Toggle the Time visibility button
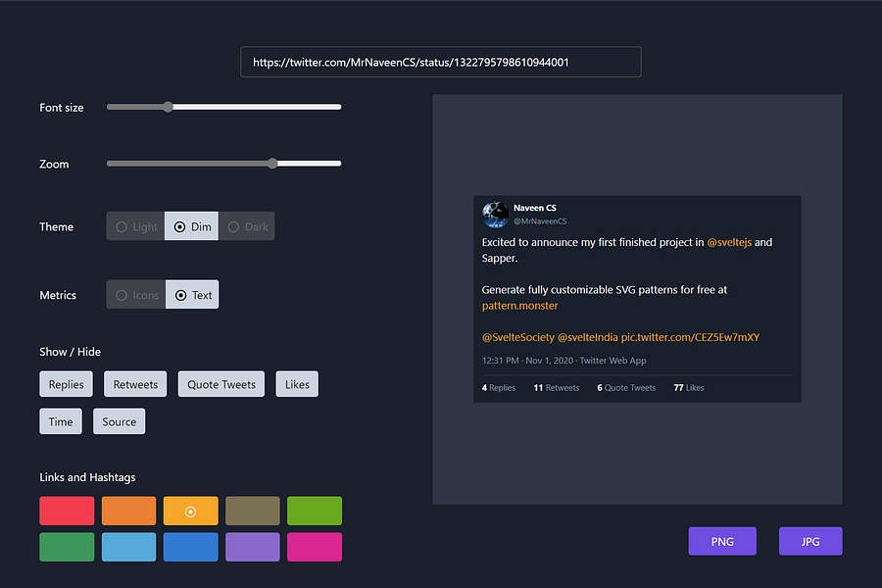The height and width of the screenshot is (588, 882). (x=61, y=421)
